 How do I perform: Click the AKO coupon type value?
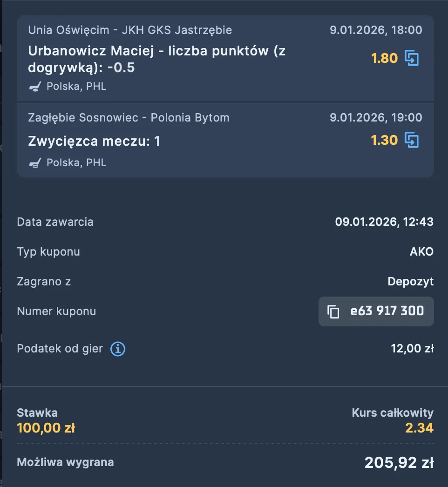pyautogui.click(x=421, y=252)
